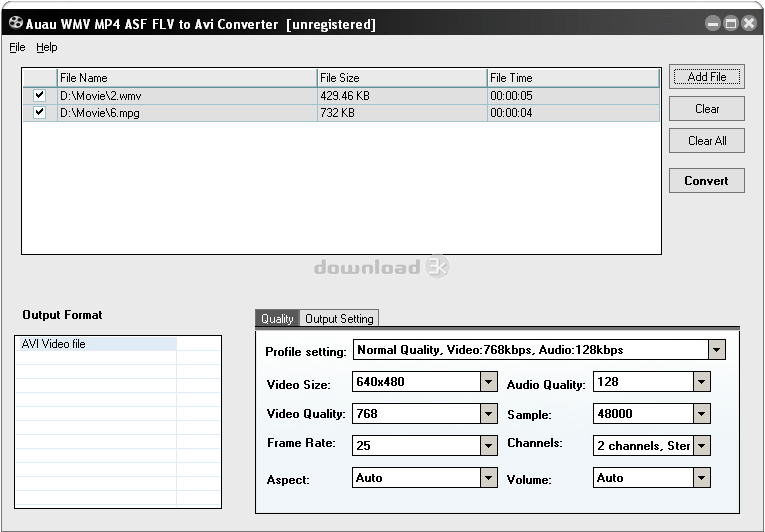Uncheck the D:\Movie\2.wmv checkbox
The height and width of the screenshot is (532, 765).
coord(40,95)
